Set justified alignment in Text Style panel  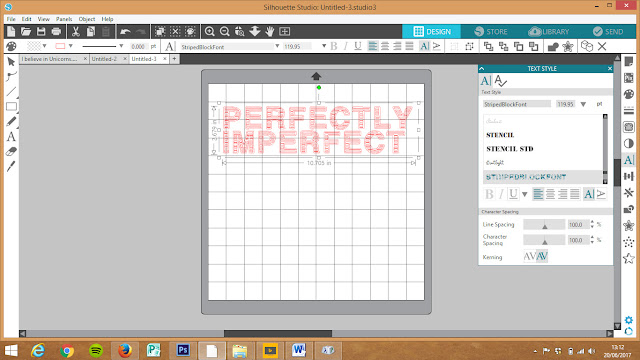pyautogui.click(x=575, y=194)
